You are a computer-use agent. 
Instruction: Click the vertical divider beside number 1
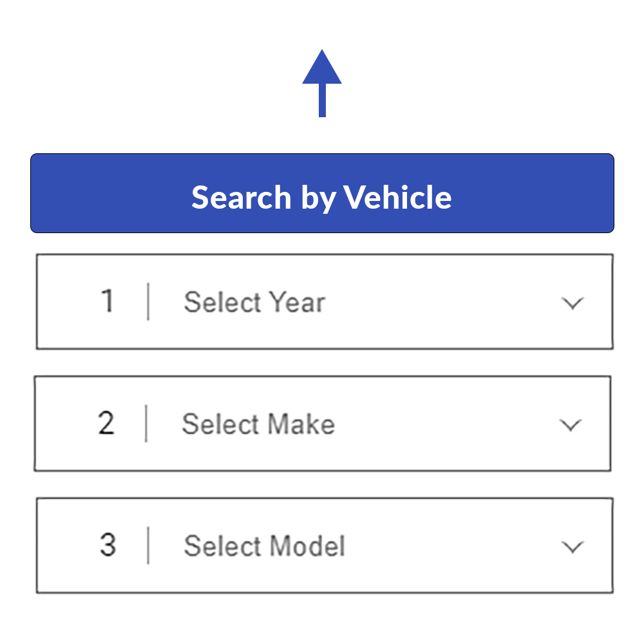(148, 301)
